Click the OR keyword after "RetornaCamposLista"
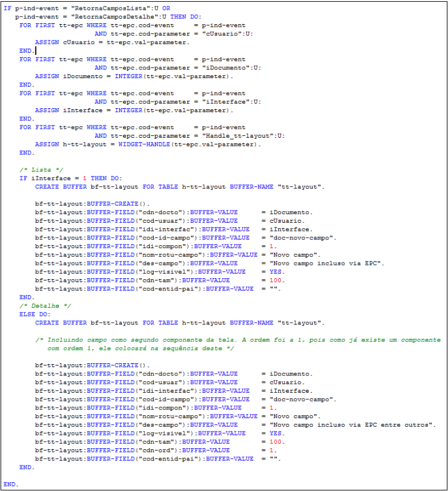Image resolution: width=448 pixels, height=491 pixels. 166,9
